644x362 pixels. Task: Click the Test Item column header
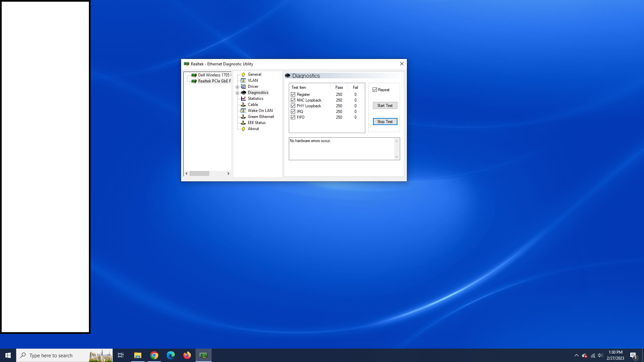310,87
